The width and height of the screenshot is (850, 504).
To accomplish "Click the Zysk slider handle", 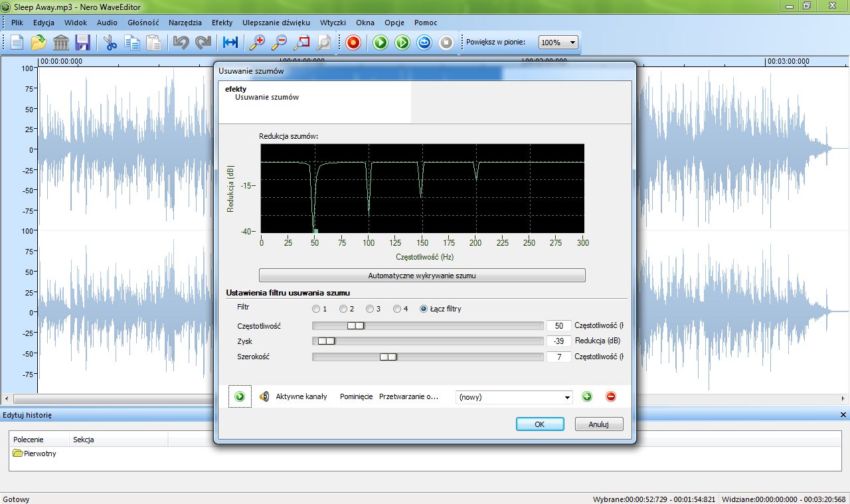I will 326,341.
